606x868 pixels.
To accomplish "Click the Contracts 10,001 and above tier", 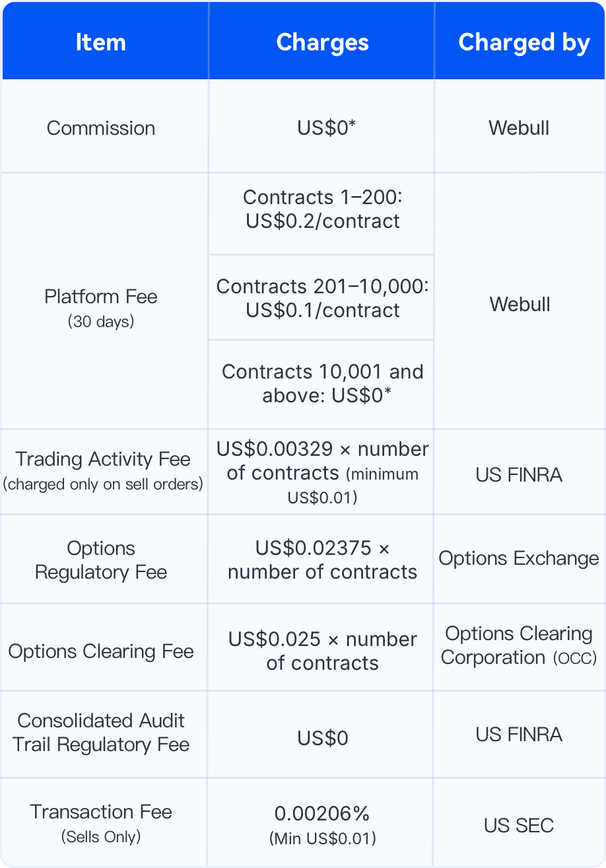I will 323,383.
